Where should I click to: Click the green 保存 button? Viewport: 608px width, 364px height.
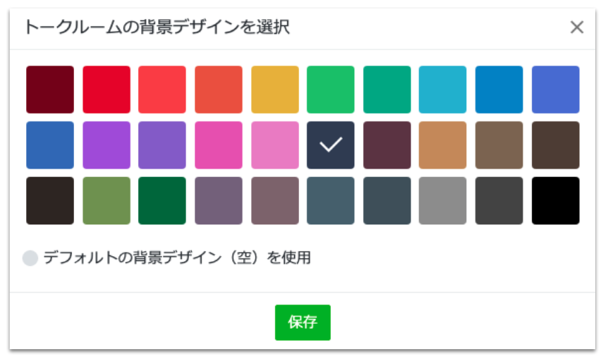tap(303, 322)
